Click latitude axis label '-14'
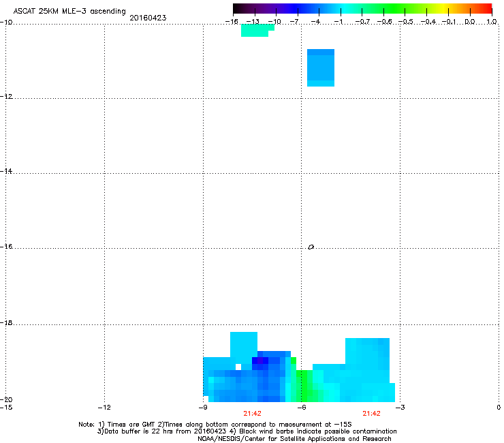This screenshot has height=443, width=504. 6,171
